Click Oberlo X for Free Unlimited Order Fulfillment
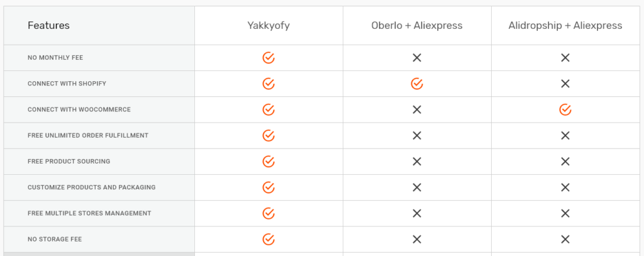 point(417,136)
